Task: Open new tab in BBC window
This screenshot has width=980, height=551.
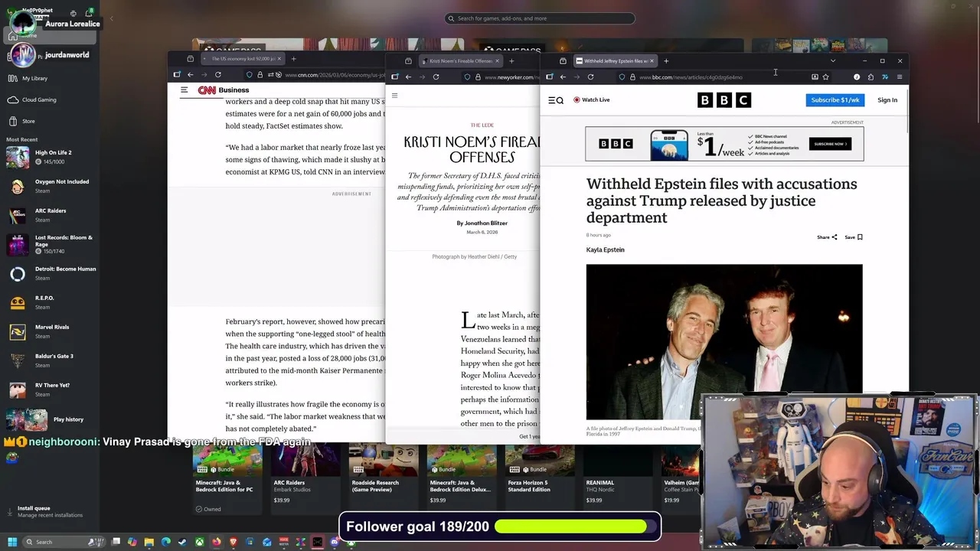Action: pyautogui.click(x=666, y=60)
